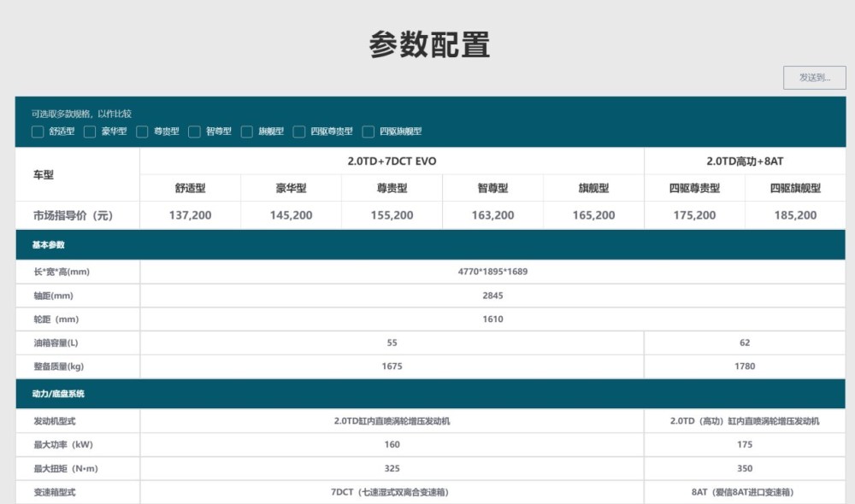Image resolution: width=855 pixels, height=504 pixels.
Task: Click the 市场指导价 (元) row label
Action: point(73,216)
